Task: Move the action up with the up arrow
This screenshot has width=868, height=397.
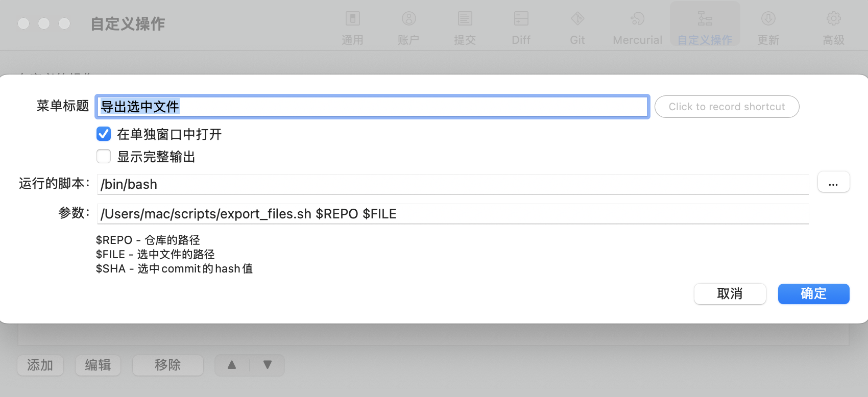Action: pyautogui.click(x=232, y=365)
